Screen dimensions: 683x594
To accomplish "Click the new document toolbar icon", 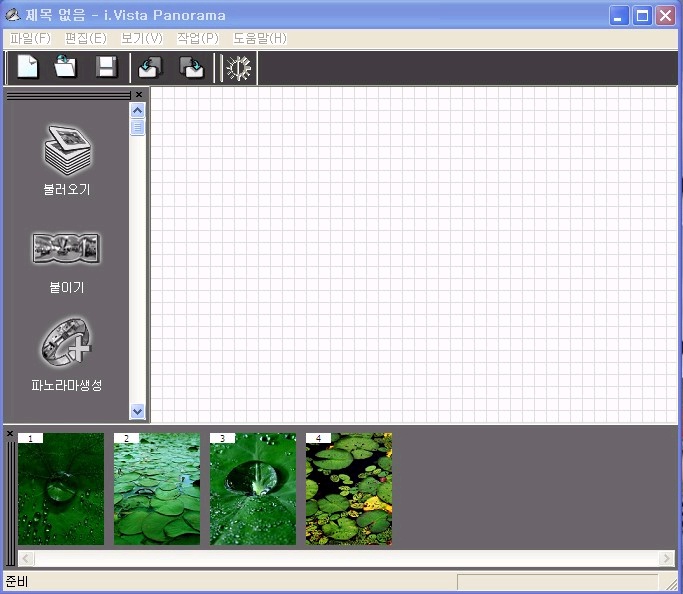I will tap(28, 68).
